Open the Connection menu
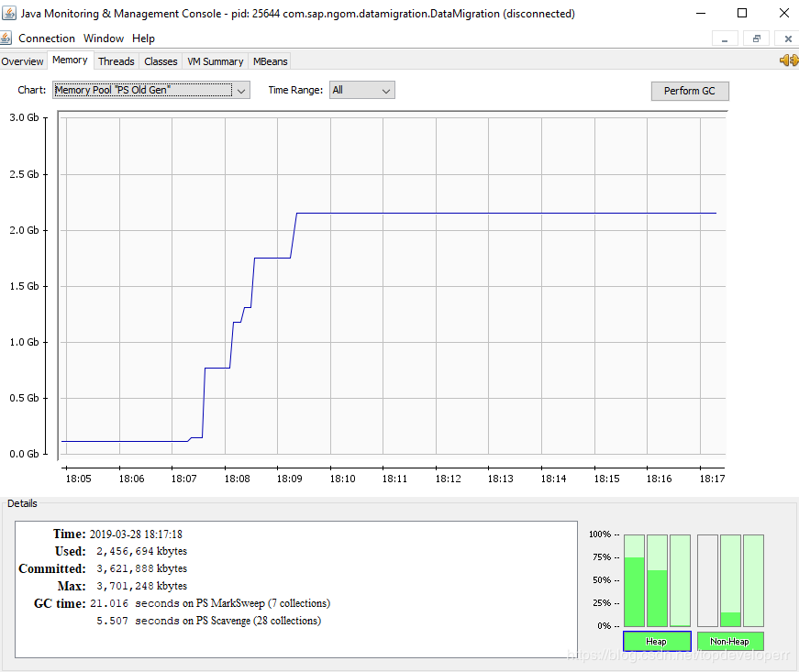 (47, 39)
